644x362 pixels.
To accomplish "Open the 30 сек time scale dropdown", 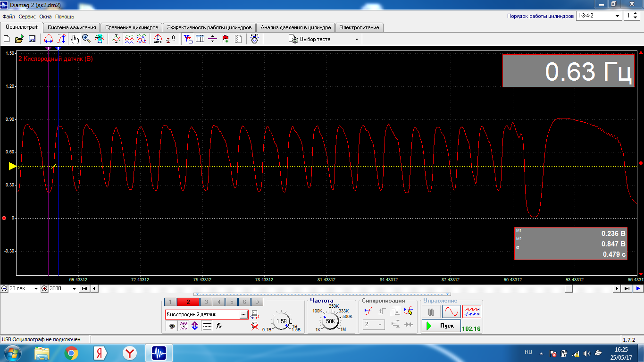I will (x=24, y=288).
